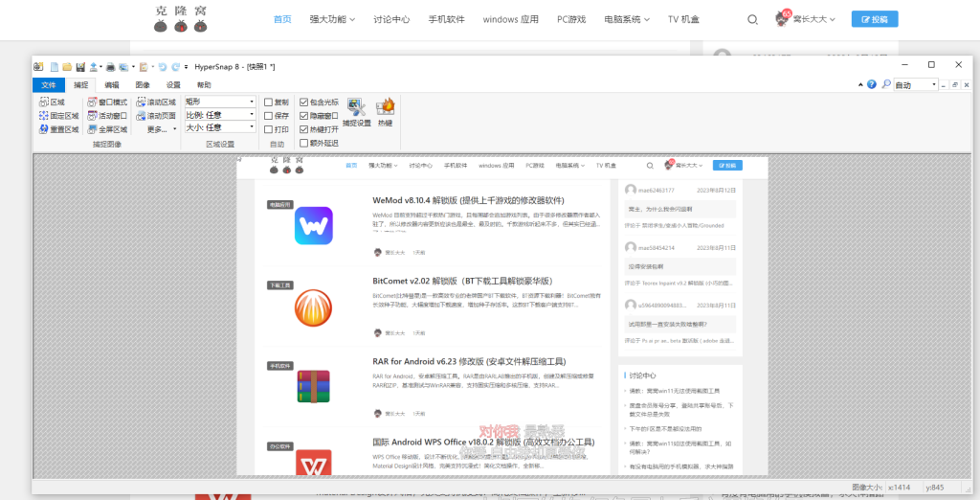Go to 首页 in website navigation
This screenshot has width=980, height=500.
(282, 19)
